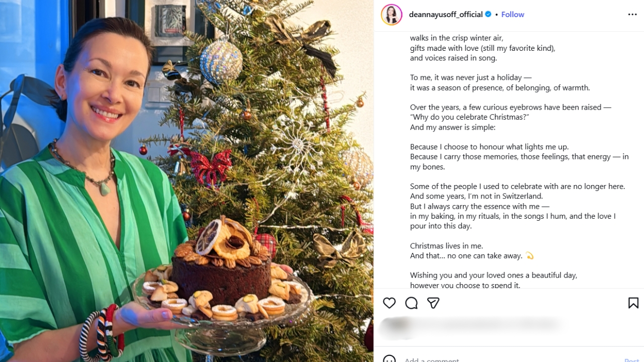The width and height of the screenshot is (644, 362).
Task: Click the 'Wishing you and your loved ones' line
Action: point(493,276)
